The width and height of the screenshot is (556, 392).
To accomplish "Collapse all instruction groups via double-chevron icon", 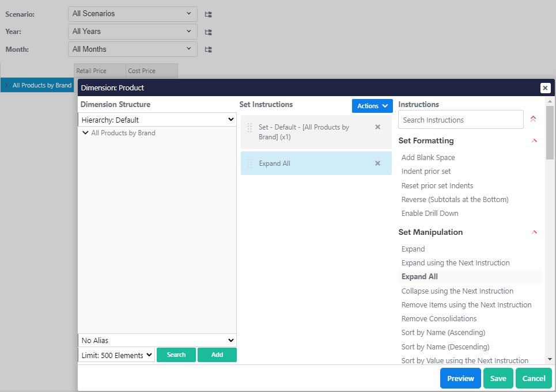I will click(x=533, y=120).
